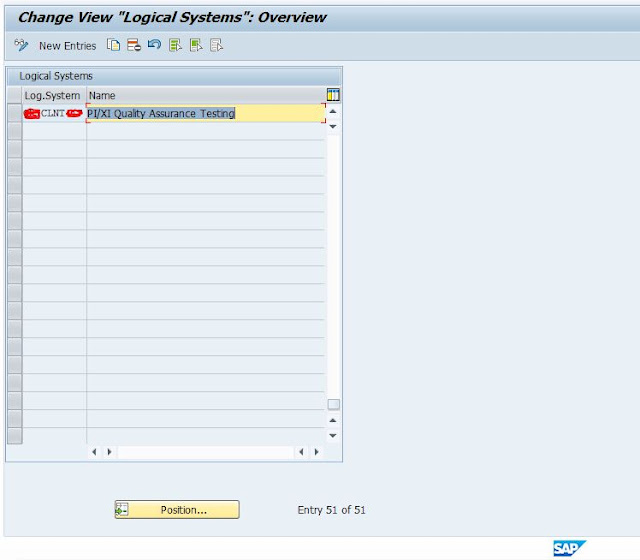This screenshot has height=560, width=640.
Task: Click the horizontal scrollbar track in the Logical Systems table
Action: click(x=205, y=452)
